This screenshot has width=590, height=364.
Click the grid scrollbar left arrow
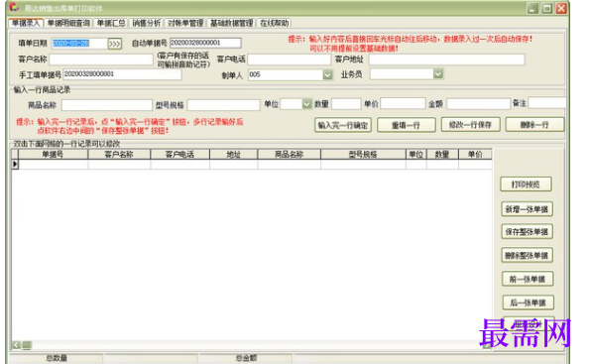tap(16, 345)
